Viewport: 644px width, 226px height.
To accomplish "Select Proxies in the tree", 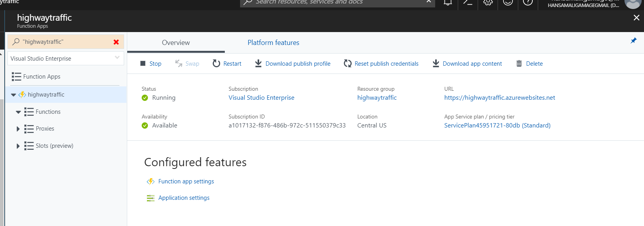I will click(x=45, y=129).
